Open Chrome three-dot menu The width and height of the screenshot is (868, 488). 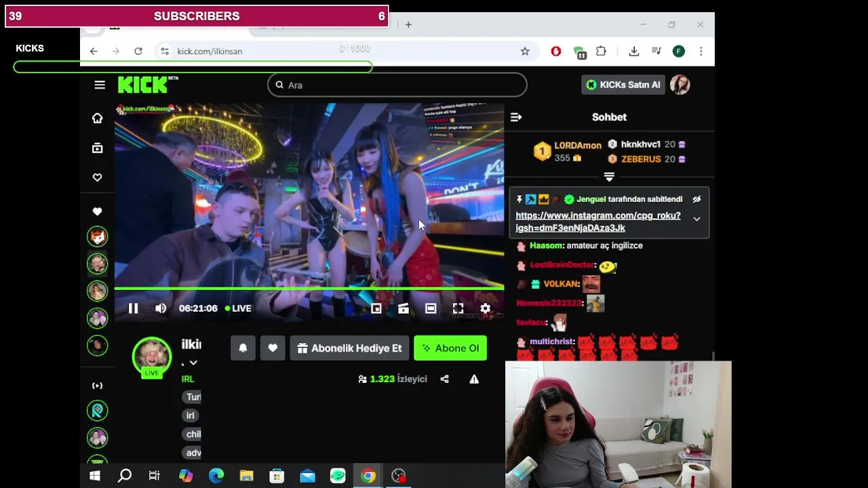coord(701,52)
